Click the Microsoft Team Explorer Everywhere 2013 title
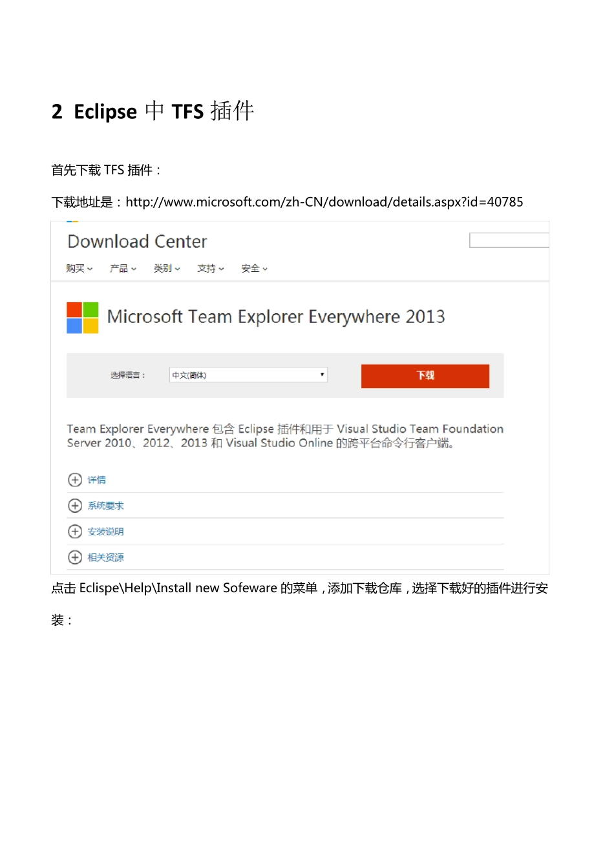 (276, 317)
